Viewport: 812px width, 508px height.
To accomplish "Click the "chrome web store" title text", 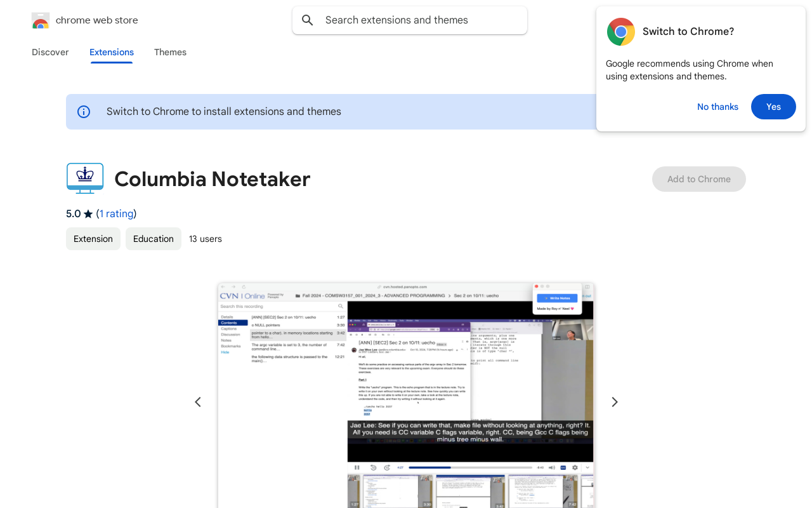I will [x=97, y=20].
